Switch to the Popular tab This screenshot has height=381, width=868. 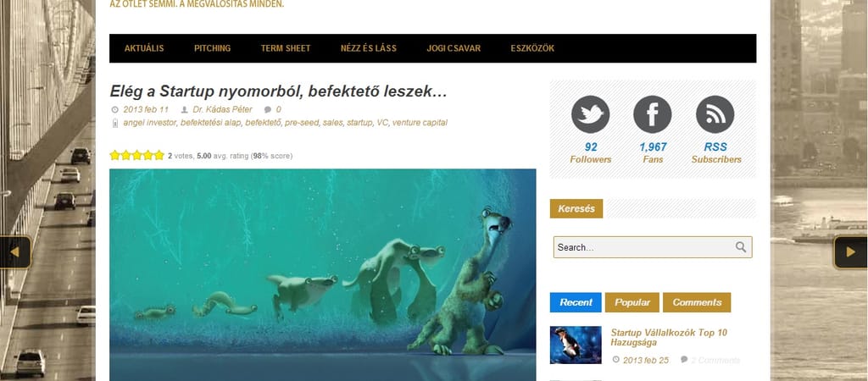pos(632,302)
